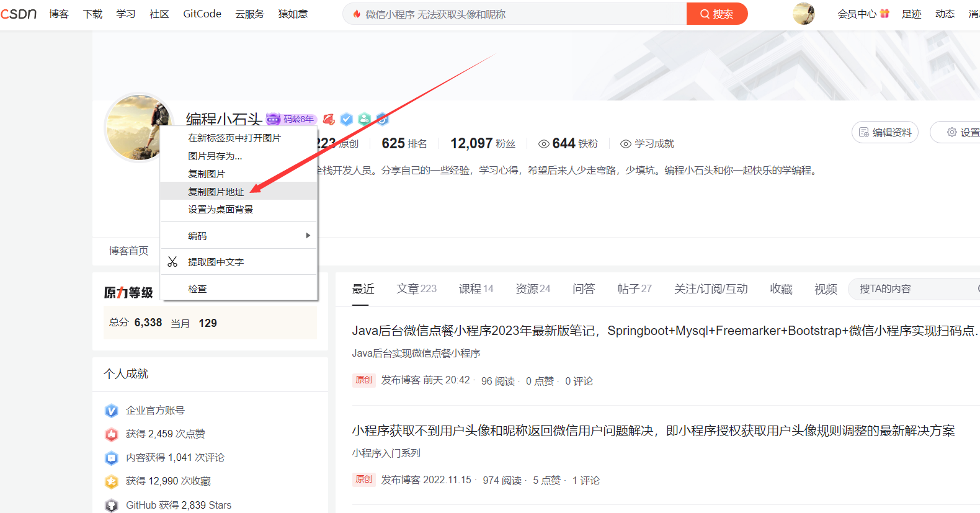The image size is (980, 513).
Task: Click the eye icon beside 644 铁粉
Action: point(544,144)
